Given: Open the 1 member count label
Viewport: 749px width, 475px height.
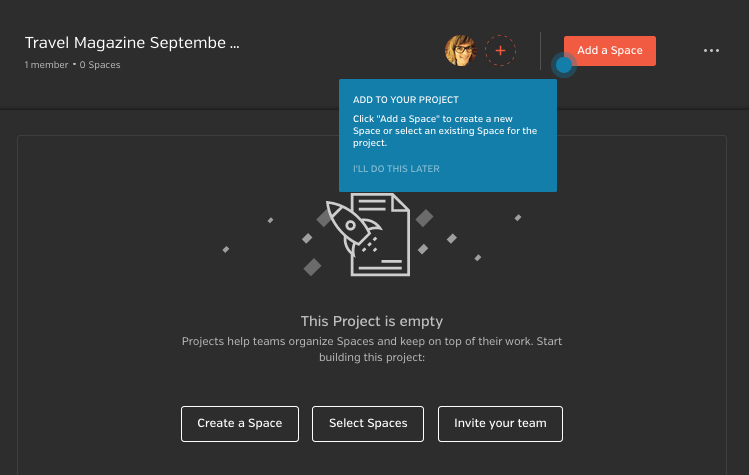Looking at the screenshot, I should tap(46, 65).
